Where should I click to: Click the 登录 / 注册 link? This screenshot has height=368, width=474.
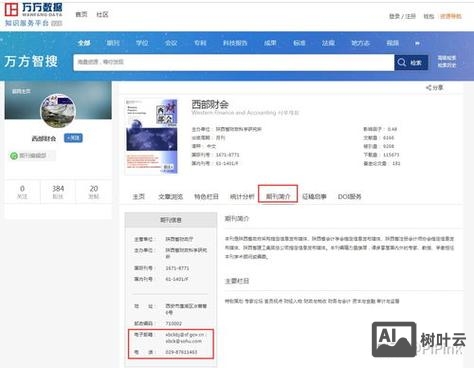coord(402,16)
